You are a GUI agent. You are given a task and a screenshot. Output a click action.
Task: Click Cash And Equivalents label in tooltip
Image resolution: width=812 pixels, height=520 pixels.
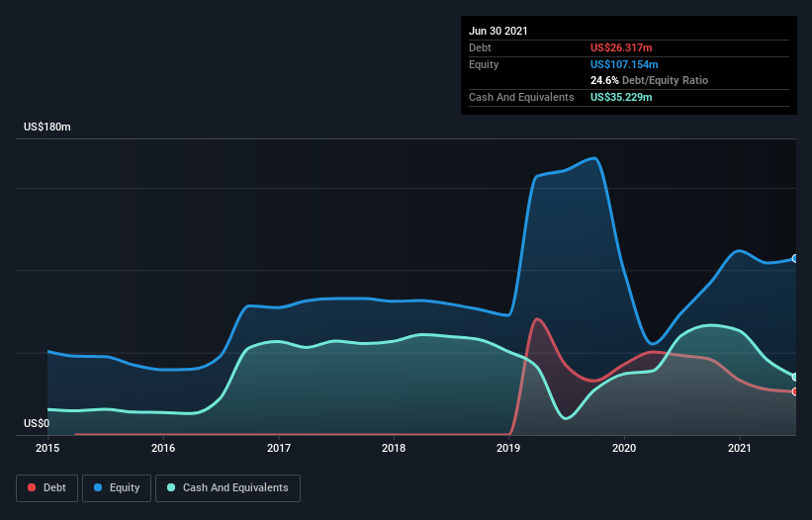tap(521, 97)
